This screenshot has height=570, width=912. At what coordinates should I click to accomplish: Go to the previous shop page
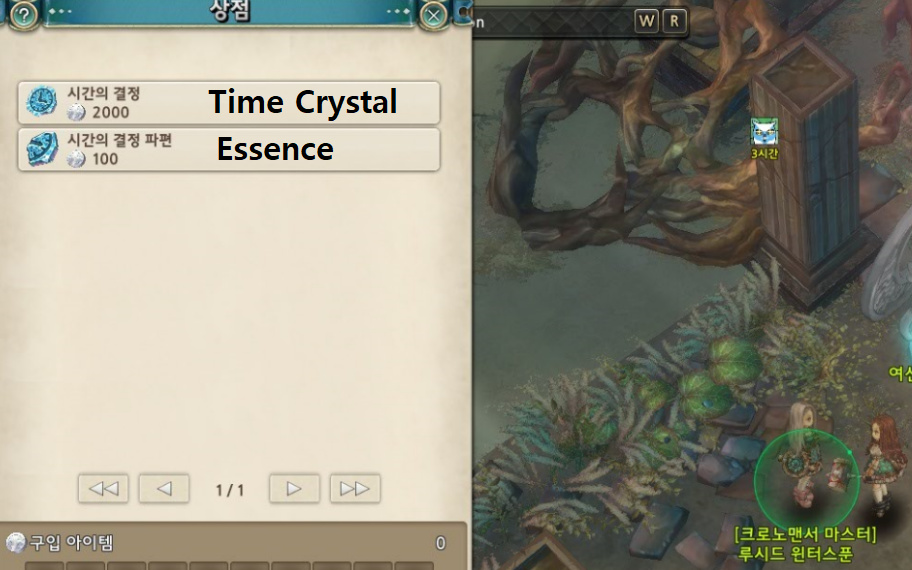164,489
